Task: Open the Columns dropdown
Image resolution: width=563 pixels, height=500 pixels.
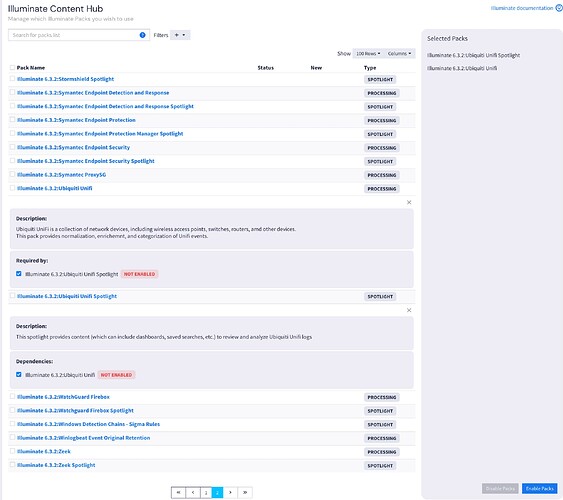Action: click(x=399, y=53)
